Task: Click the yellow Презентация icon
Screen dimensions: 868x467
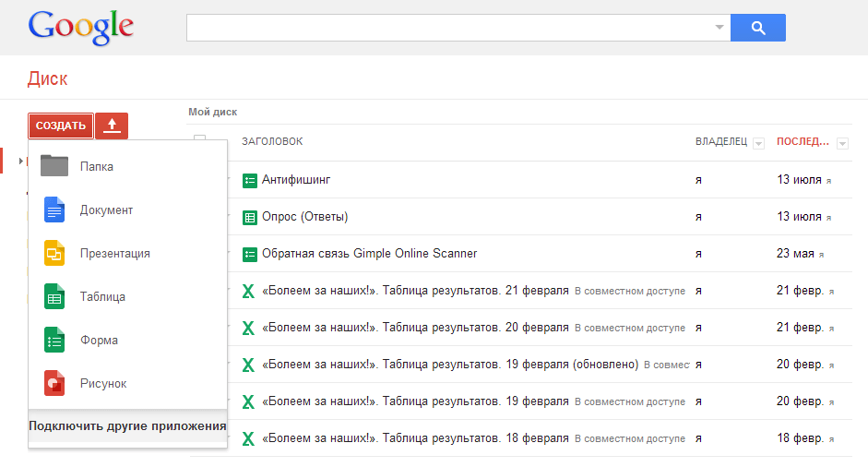Action: 55,253
